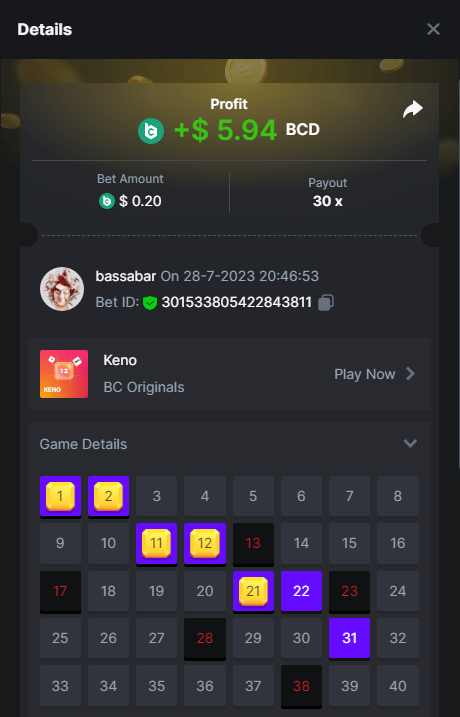Toggle Keno tile number 31
Viewport: 460px width, 717px height.
(x=349, y=639)
